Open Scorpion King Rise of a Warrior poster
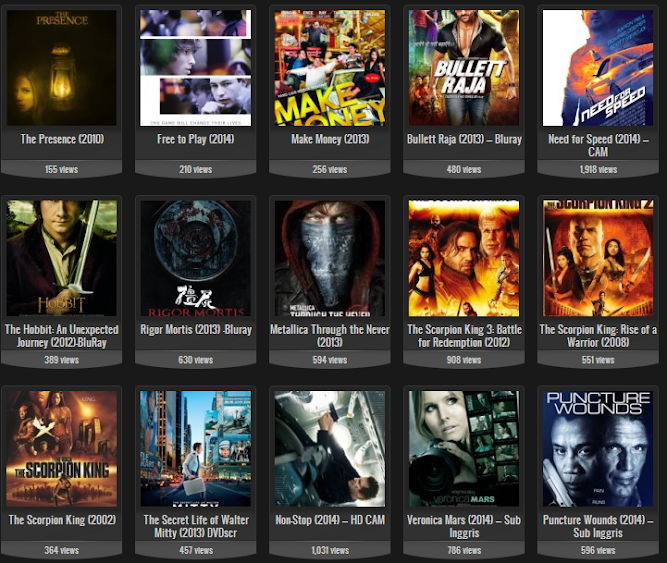The width and height of the screenshot is (667, 563). (598, 258)
